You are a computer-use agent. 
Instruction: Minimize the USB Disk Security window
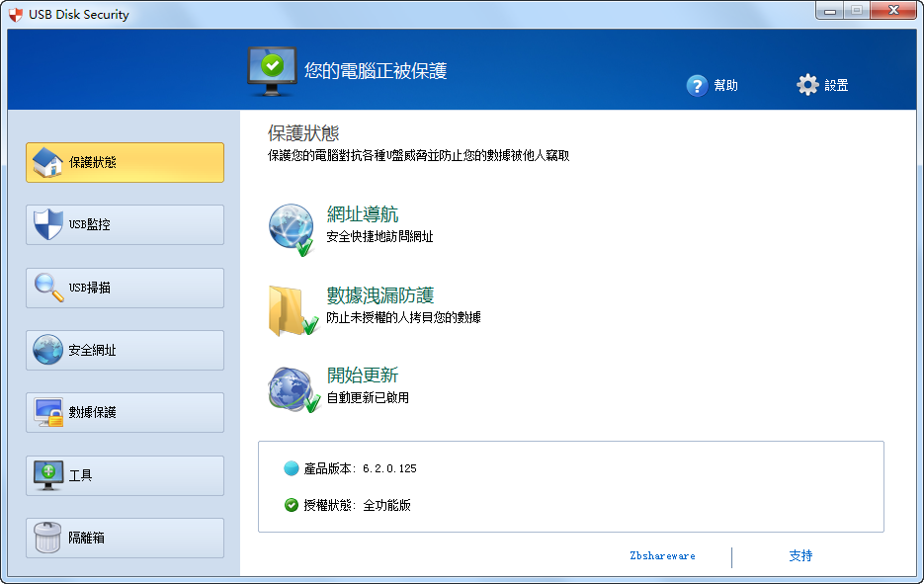(x=830, y=11)
